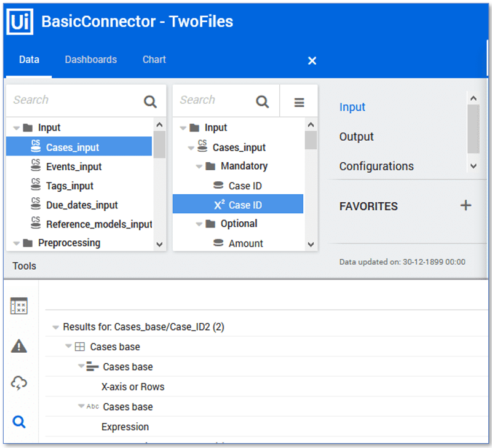This screenshot has width=492, height=448.
Task: Select the search tool in left sidebar
Action: click(19, 422)
